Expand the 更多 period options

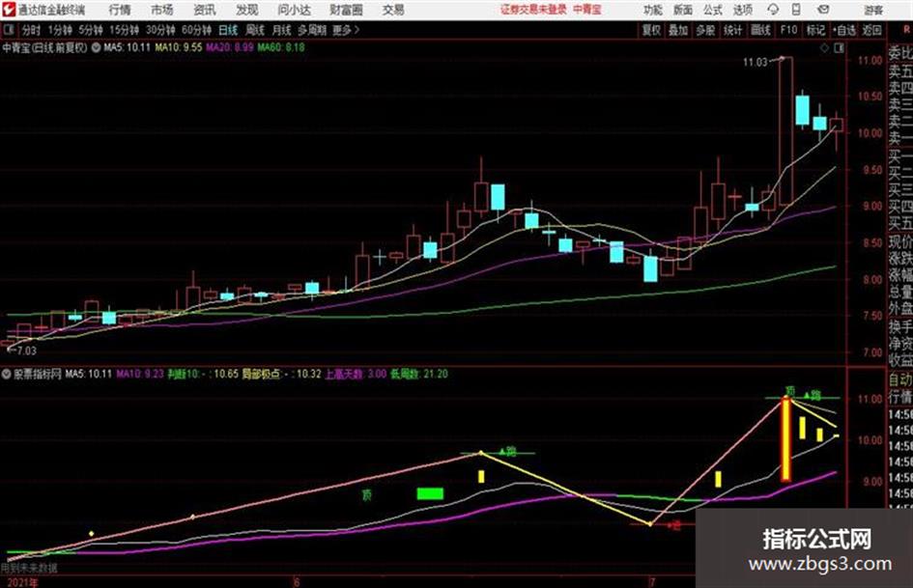point(346,30)
